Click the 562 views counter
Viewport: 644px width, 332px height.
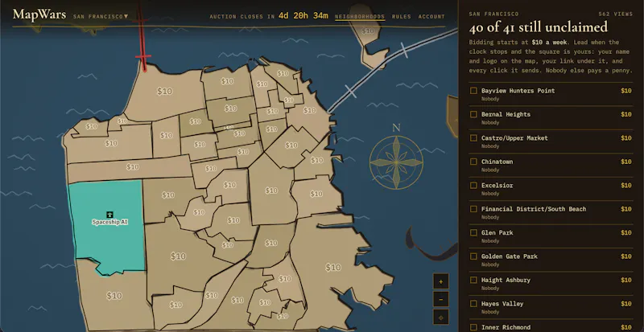[x=616, y=14]
